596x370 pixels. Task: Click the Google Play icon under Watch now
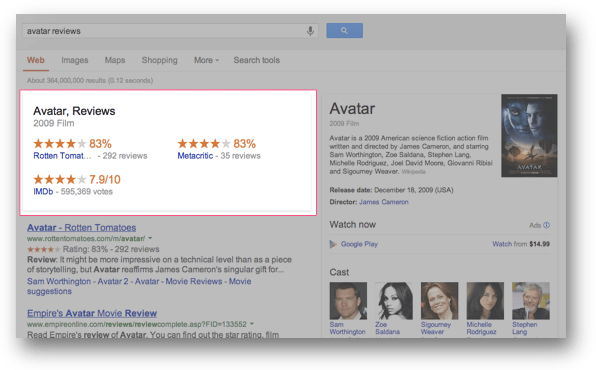(333, 244)
